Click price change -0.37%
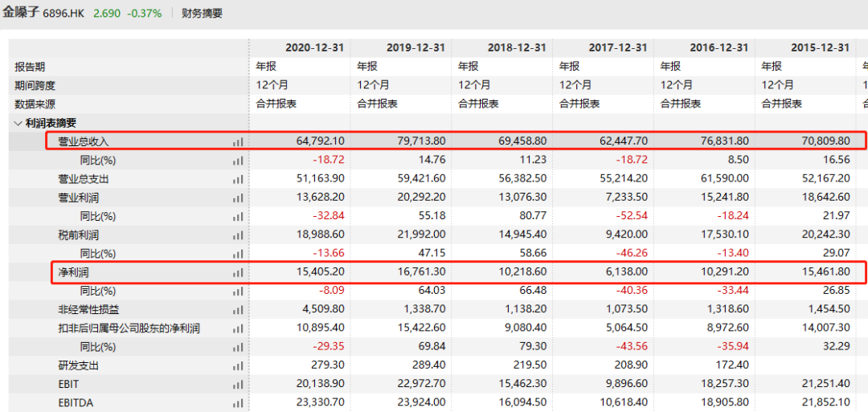The width and height of the screenshot is (868, 412). (145, 14)
